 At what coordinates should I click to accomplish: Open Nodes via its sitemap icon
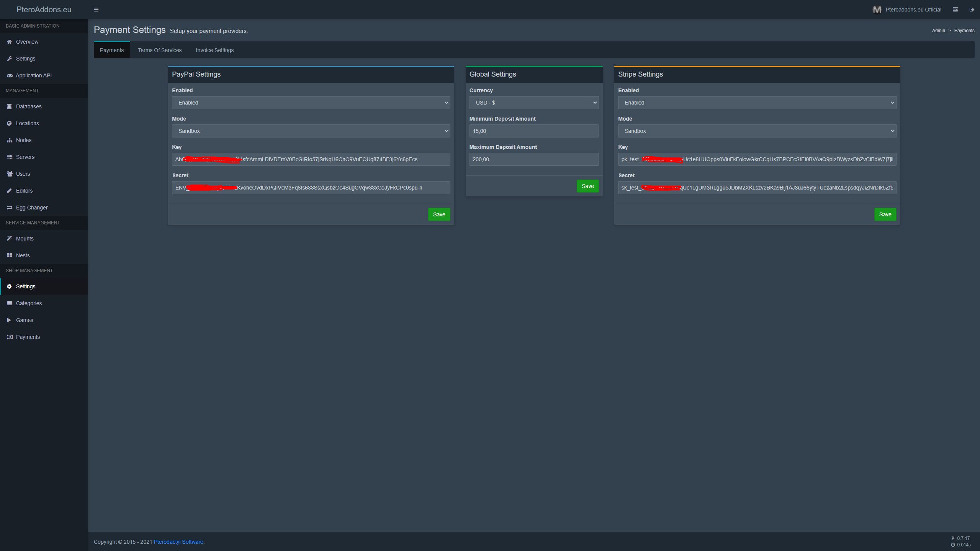pos(9,140)
